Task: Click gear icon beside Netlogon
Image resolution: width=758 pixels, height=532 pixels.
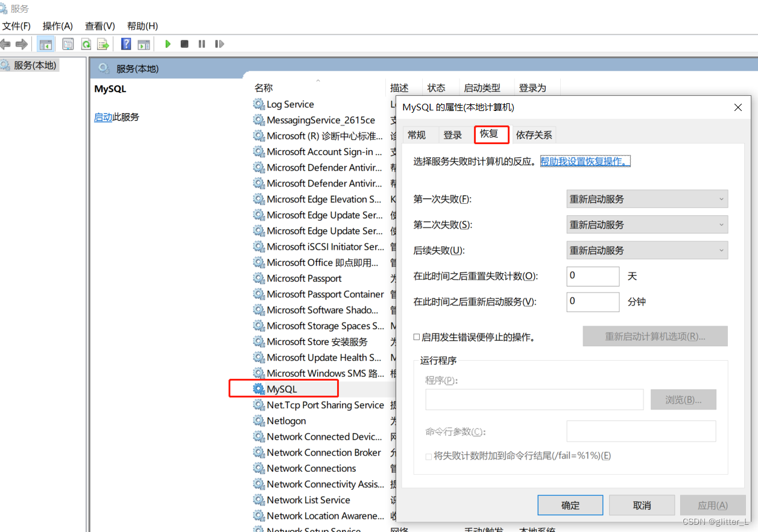Action: 259,420
